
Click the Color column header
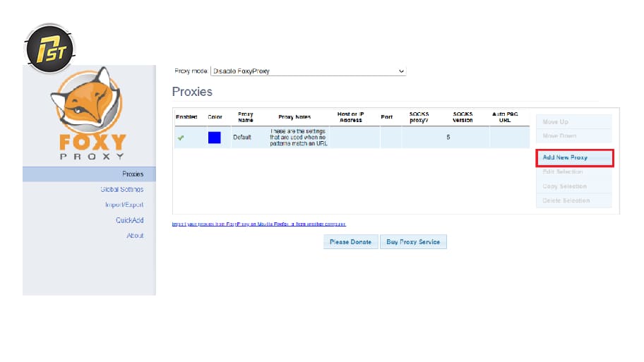[215, 117]
